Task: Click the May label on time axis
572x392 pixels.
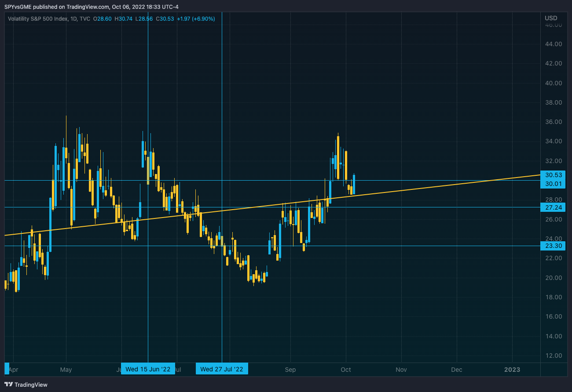Action: coord(66,370)
